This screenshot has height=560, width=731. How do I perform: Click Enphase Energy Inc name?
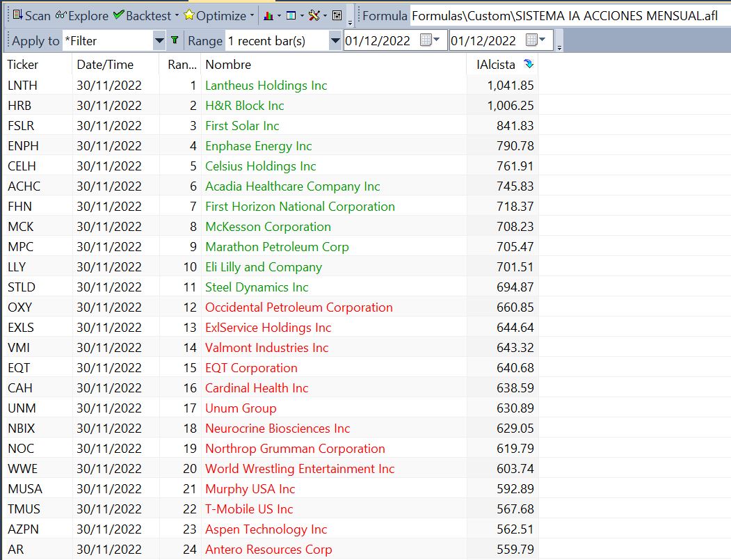258,146
